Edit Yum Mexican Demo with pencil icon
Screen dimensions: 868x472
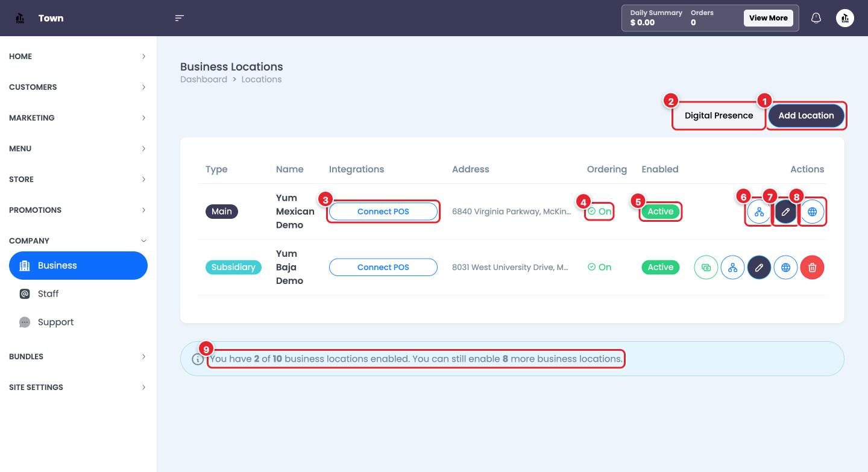click(x=785, y=212)
